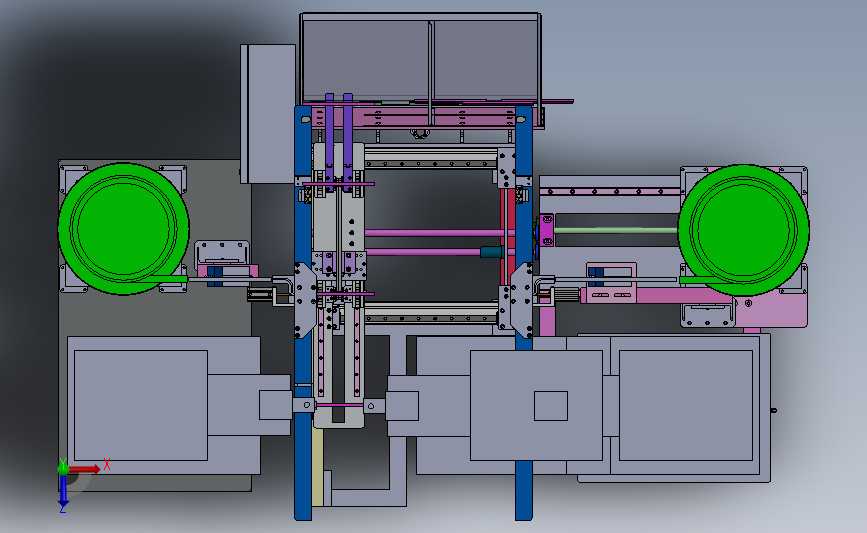Select the tall gray control box at upper left
Screen dimensions: 867x533
coord(268,114)
